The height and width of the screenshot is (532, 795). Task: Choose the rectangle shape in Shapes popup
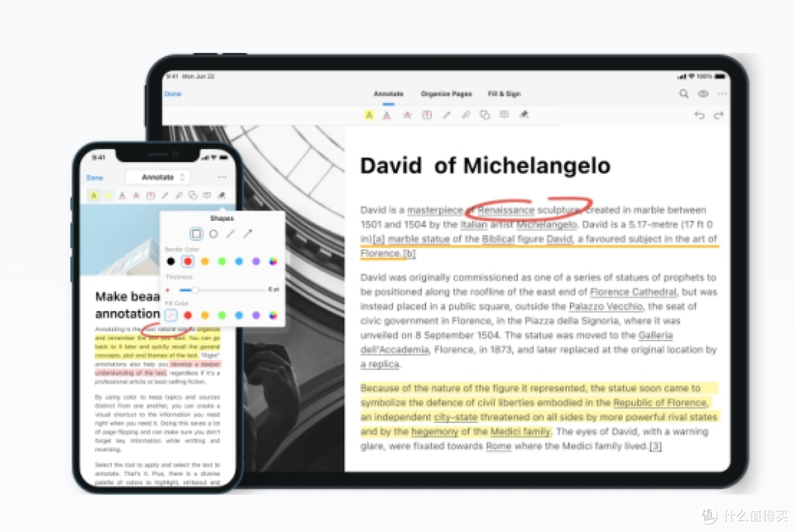tap(197, 233)
